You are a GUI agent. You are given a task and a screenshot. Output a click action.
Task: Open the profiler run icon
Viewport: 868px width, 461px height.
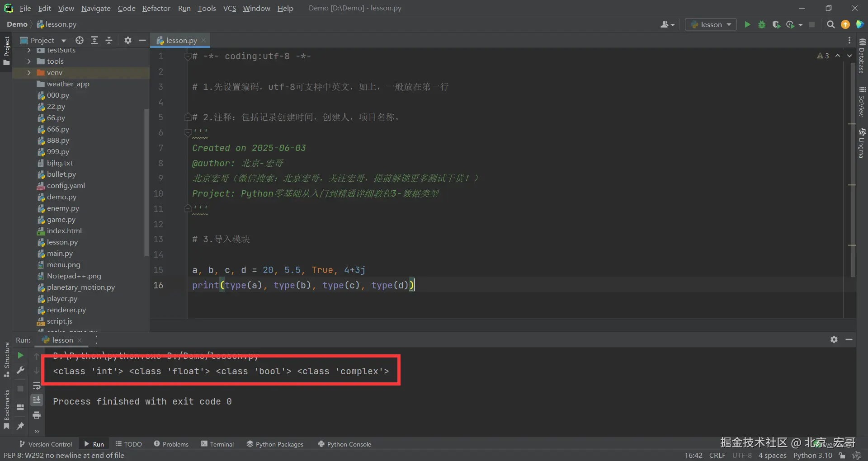pos(790,24)
